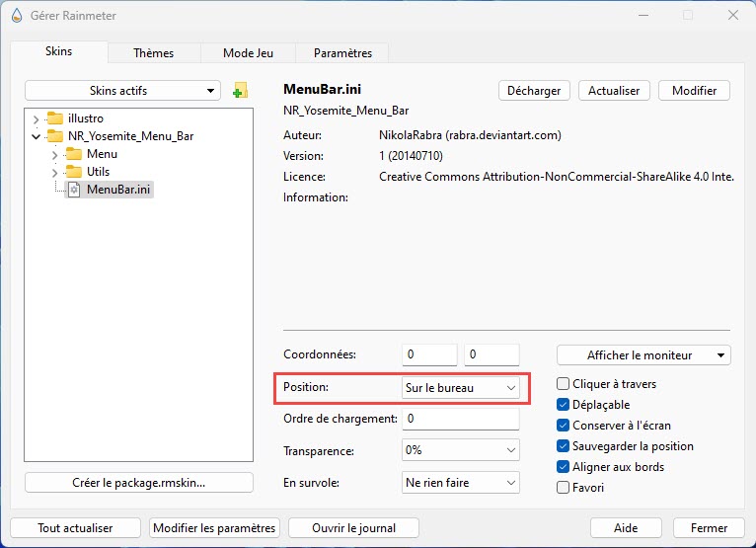Click the NR_Yosemite_Menu_Bar folder icon
The height and width of the screenshot is (548, 756).
point(55,136)
